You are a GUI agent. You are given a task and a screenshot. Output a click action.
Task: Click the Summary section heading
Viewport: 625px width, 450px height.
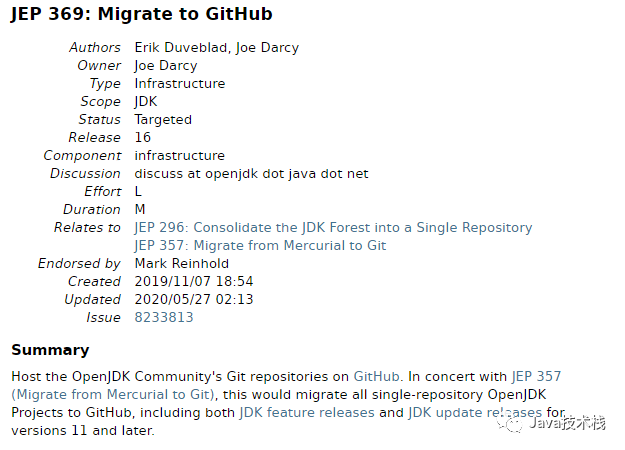50,350
